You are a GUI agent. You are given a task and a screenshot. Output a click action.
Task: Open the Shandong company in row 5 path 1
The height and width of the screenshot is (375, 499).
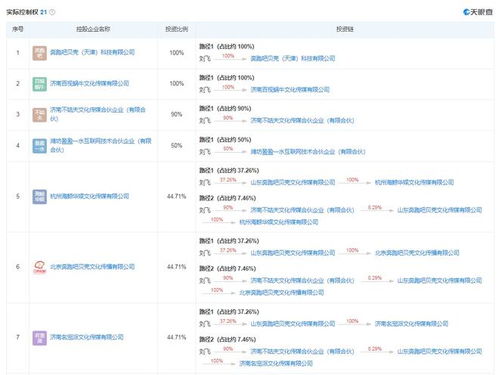click(x=293, y=182)
